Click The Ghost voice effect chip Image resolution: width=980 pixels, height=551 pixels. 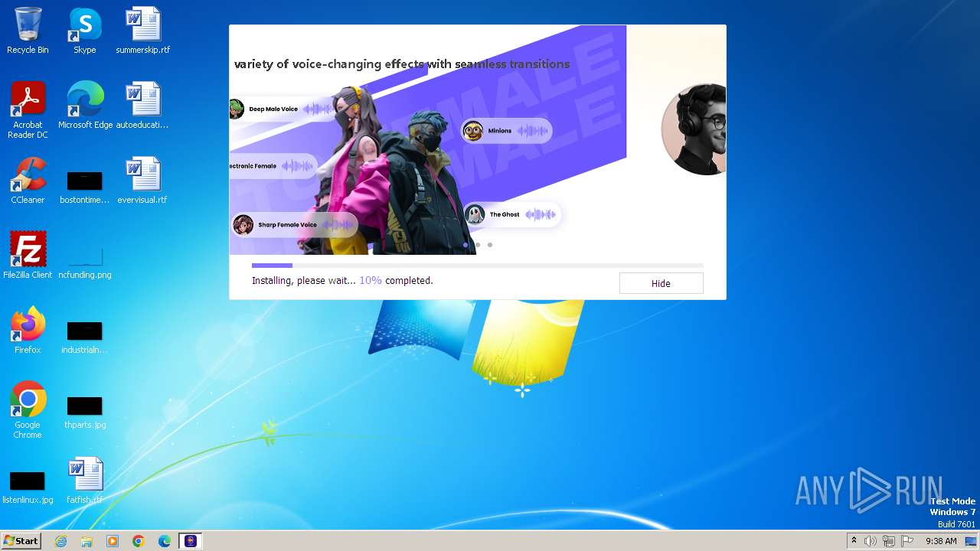tap(511, 214)
